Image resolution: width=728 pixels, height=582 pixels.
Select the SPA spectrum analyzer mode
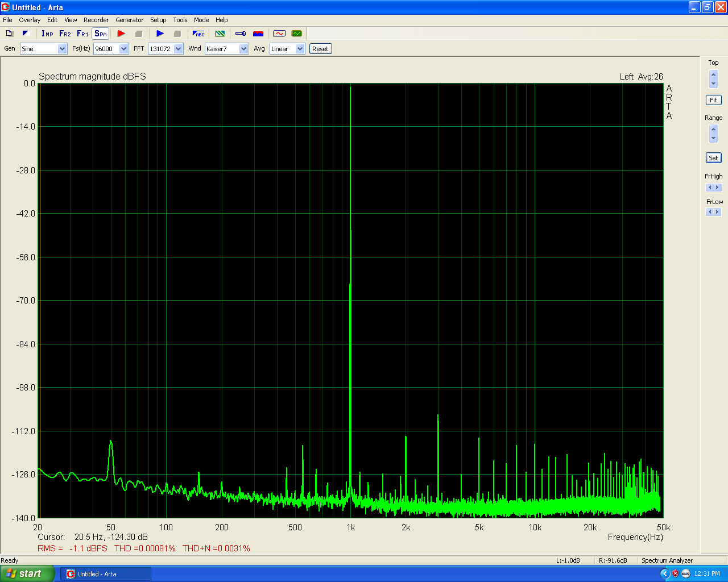[x=100, y=34]
